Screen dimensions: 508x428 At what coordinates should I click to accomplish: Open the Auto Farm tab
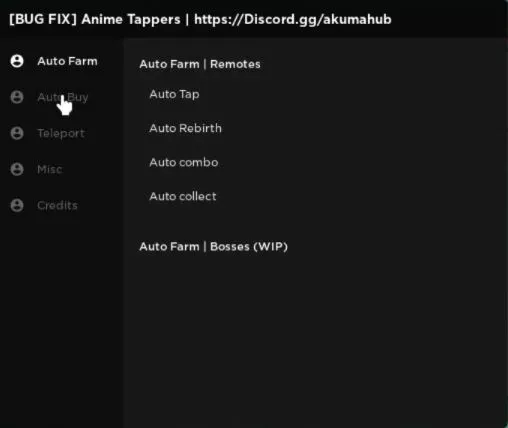(67, 61)
